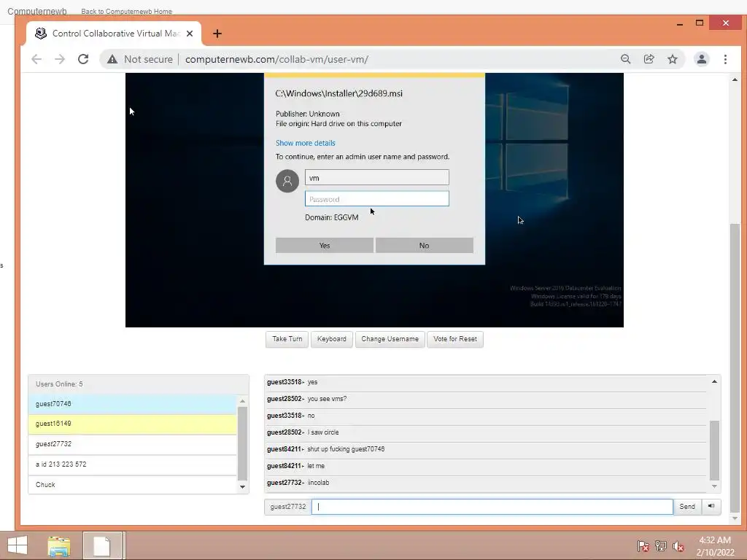Click the Action Center flag tray icon

pyautogui.click(x=643, y=546)
